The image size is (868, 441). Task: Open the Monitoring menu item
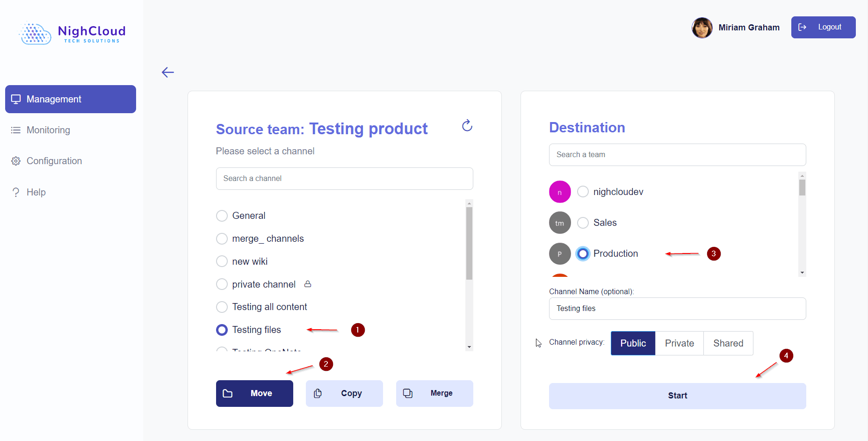[48, 130]
